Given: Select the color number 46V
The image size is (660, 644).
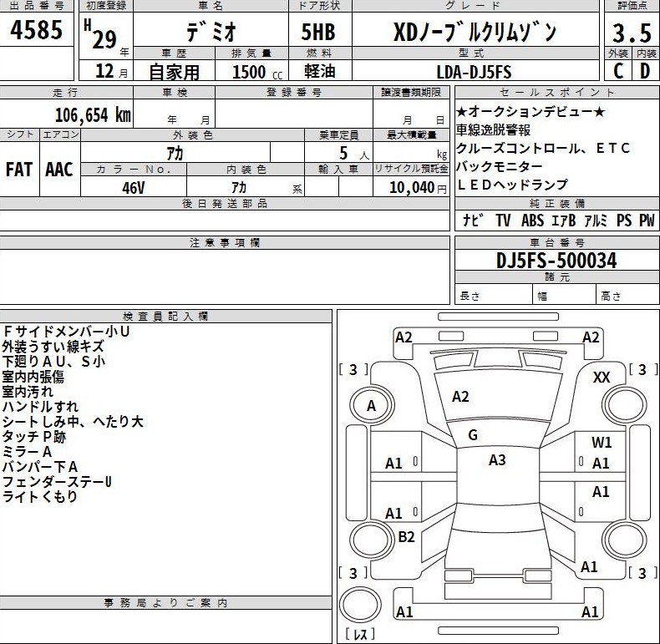Looking at the screenshot, I should click(134, 188).
